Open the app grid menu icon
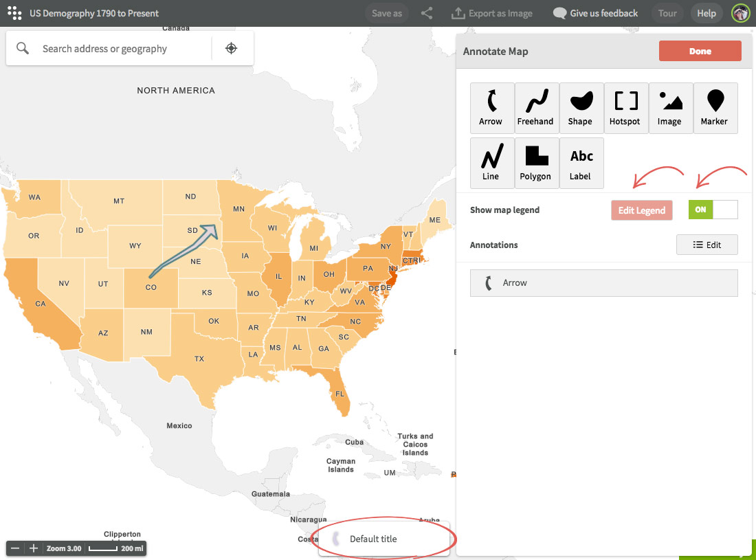756x560 pixels. coord(14,13)
